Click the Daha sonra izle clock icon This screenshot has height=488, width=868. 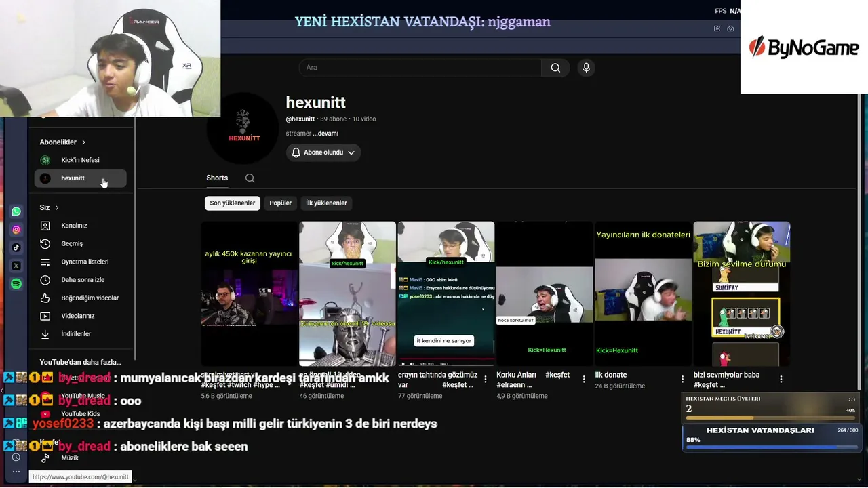[45, 280]
